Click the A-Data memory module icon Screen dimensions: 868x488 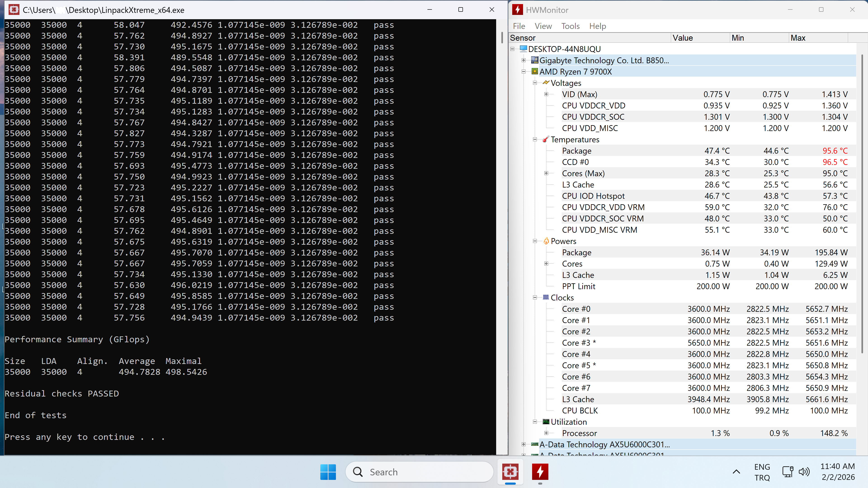pyautogui.click(x=534, y=444)
